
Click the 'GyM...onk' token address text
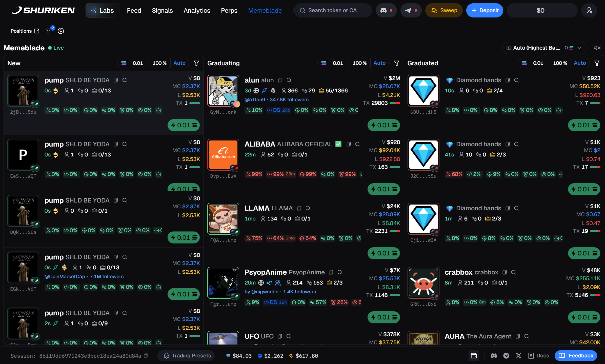(x=223, y=112)
